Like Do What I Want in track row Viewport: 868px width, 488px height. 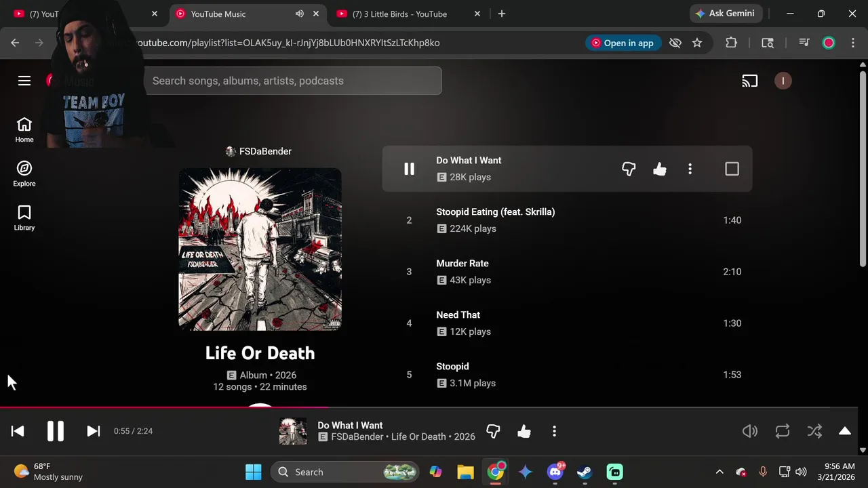pos(659,169)
